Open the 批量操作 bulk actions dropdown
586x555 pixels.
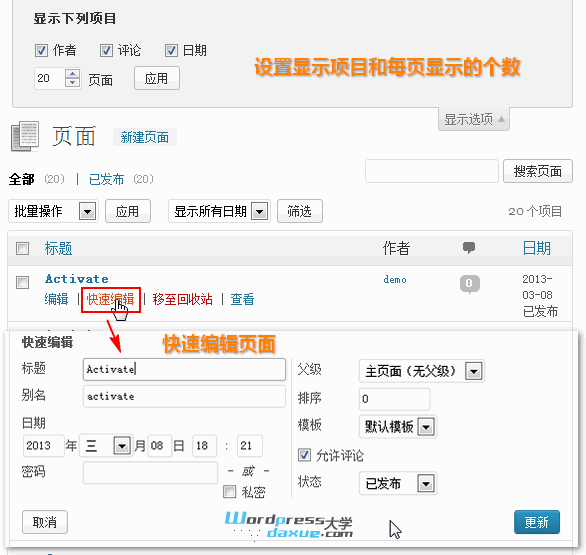coord(53,211)
